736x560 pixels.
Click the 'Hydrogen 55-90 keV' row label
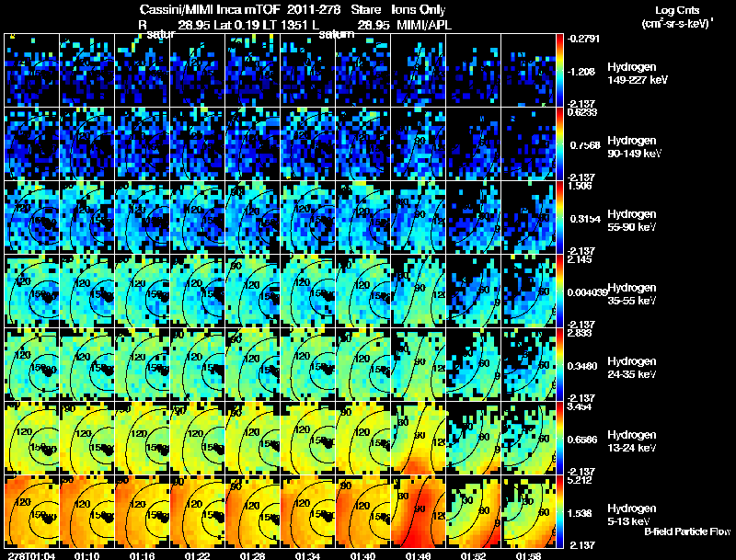click(x=632, y=221)
